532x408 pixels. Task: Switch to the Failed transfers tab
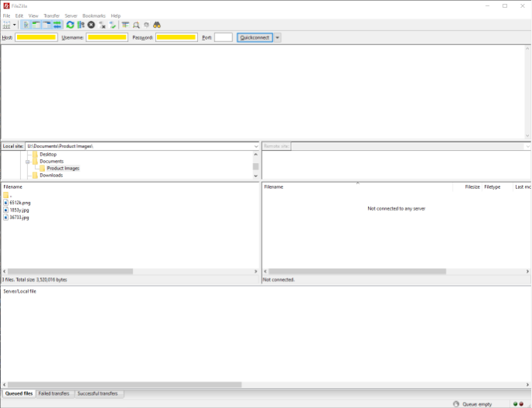point(54,394)
